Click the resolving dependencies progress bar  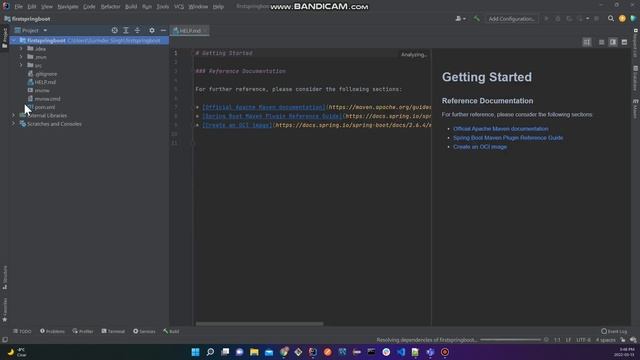[x=510, y=340]
